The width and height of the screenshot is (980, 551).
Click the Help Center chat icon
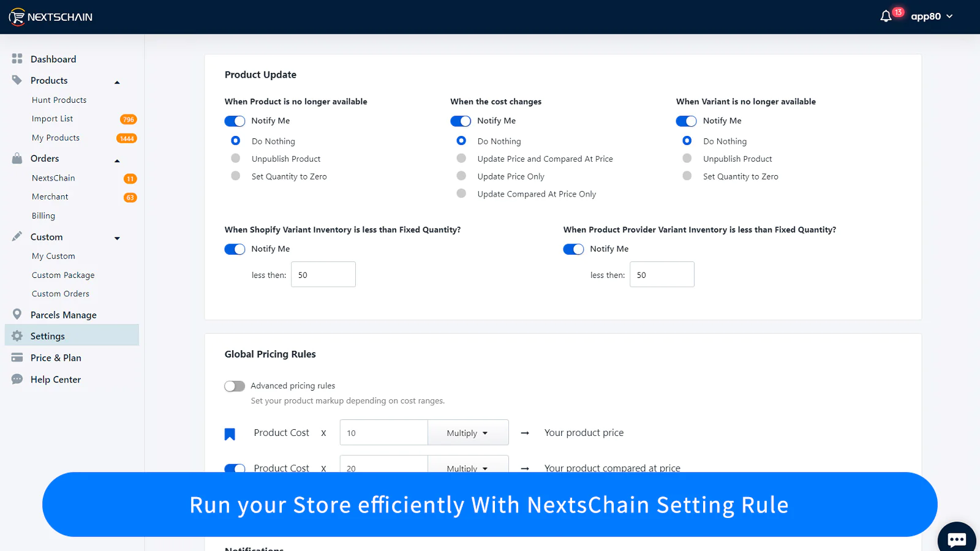[17, 379]
